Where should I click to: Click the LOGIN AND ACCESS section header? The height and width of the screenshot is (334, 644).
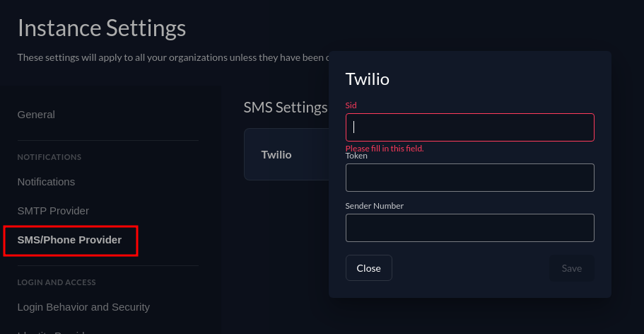coord(57,282)
